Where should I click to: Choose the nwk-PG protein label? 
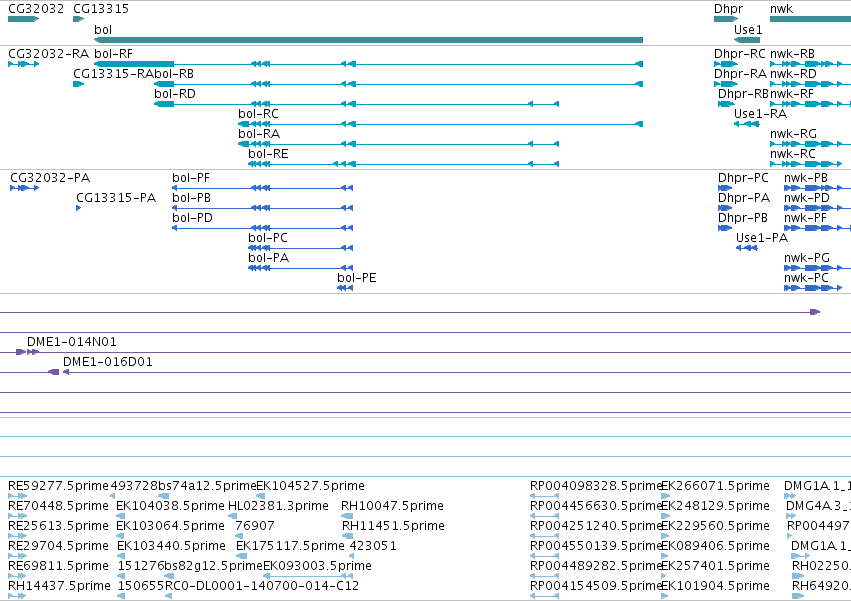tap(807, 258)
